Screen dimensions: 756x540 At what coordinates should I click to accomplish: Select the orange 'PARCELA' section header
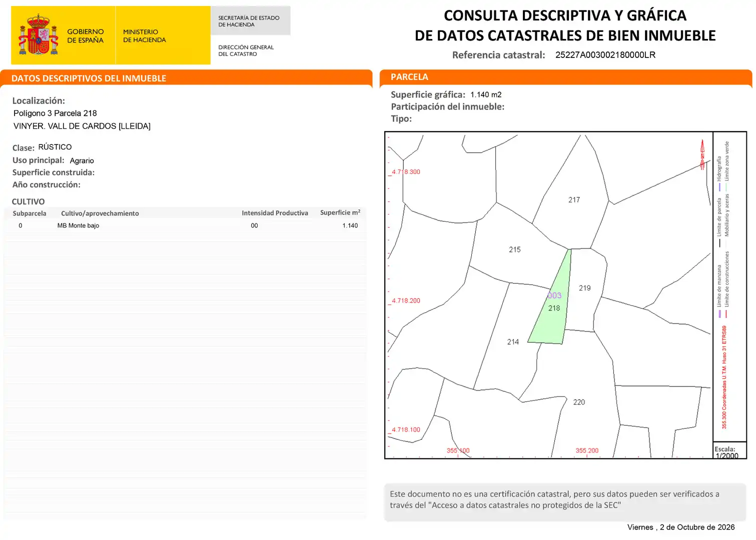pyautogui.click(x=565, y=77)
